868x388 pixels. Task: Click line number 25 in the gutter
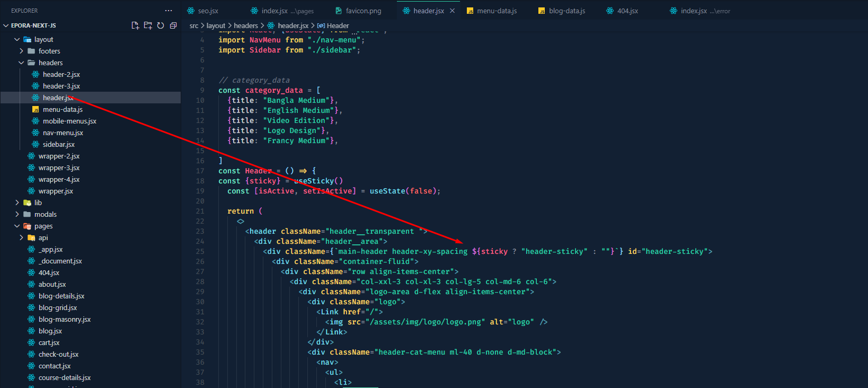200,251
